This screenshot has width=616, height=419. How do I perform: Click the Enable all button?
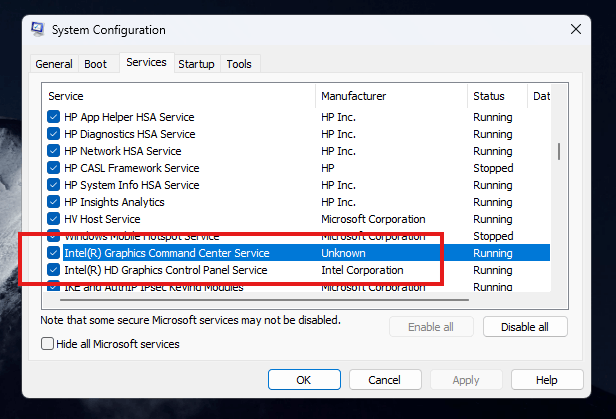(431, 327)
